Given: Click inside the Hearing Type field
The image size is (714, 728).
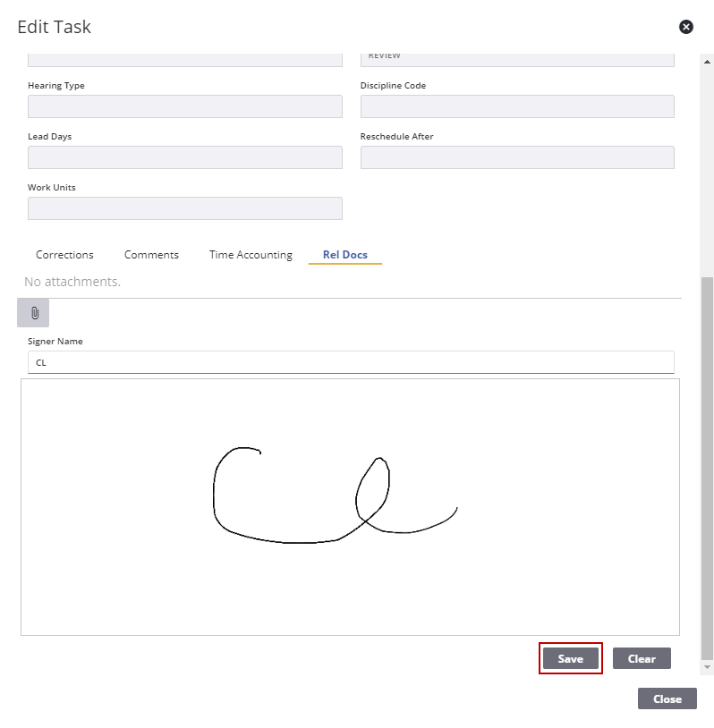Looking at the screenshot, I should coord(185,106).
